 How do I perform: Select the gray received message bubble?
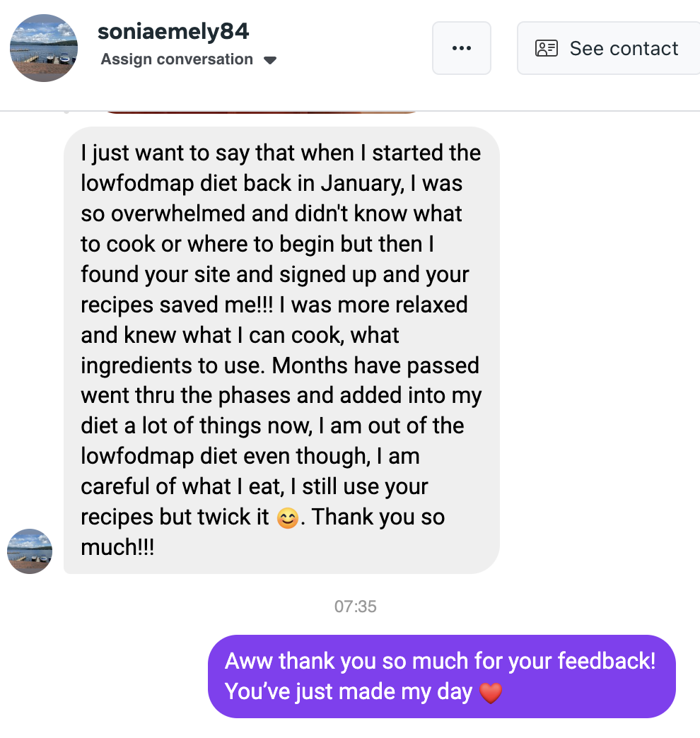click(x=281, y=350)
